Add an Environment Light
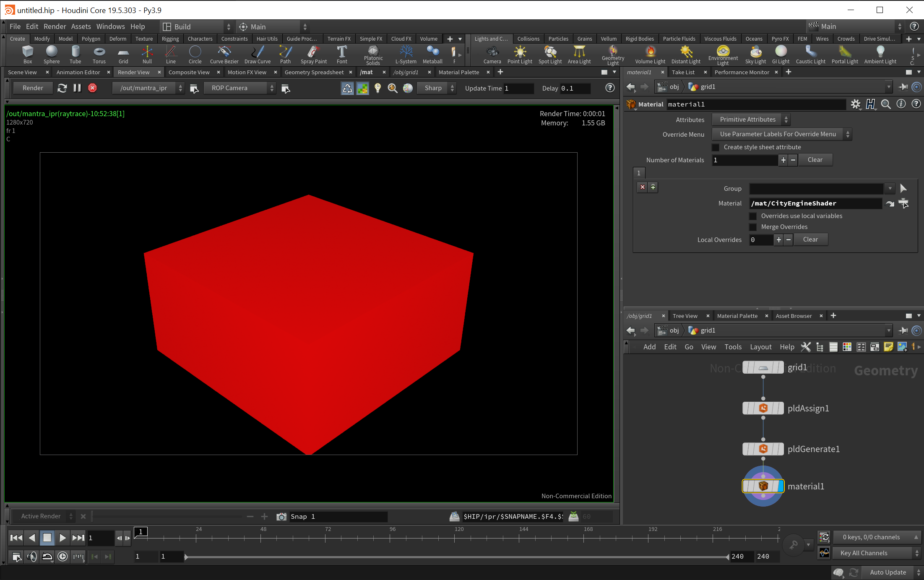 click(723, 55)
